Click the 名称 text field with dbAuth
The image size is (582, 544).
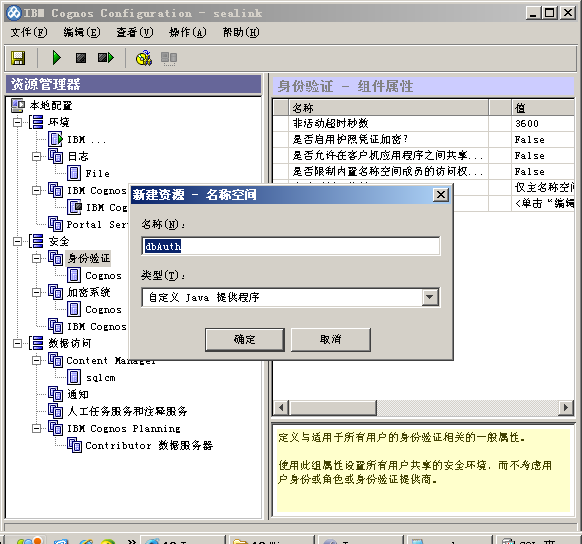[x=291, y=246]
